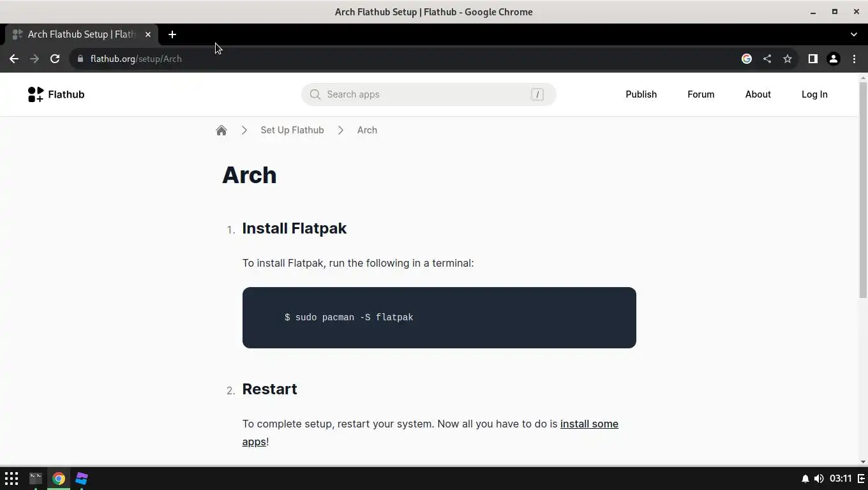Expand the tab search dropdown arrow
This screenshot has height=490, width=868.
tap(854, 34)
